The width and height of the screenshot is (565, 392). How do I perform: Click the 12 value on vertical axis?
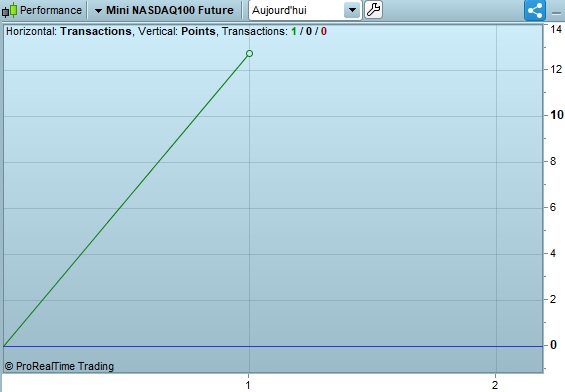click(556, 69)
